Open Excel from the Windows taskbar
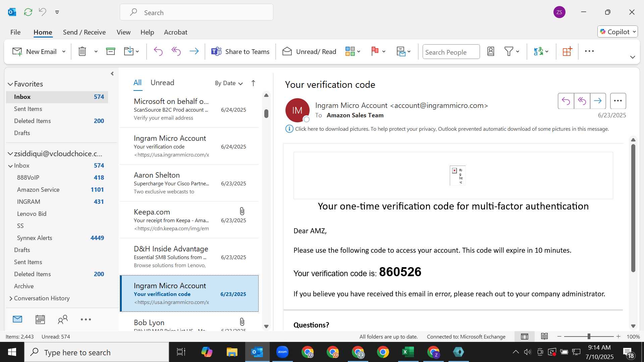The width and height of the screenshot is (644, 362). tap(408, 352)
